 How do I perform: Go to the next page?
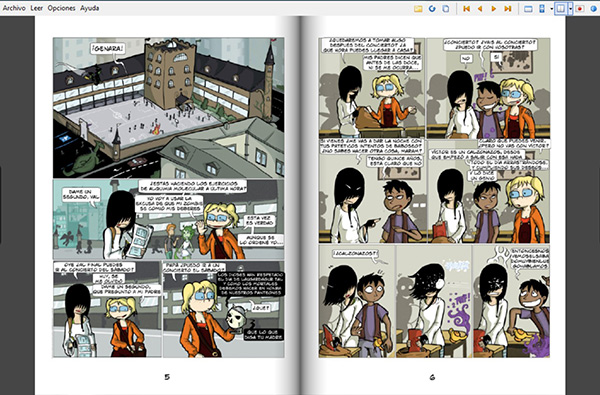click(494, 8)
